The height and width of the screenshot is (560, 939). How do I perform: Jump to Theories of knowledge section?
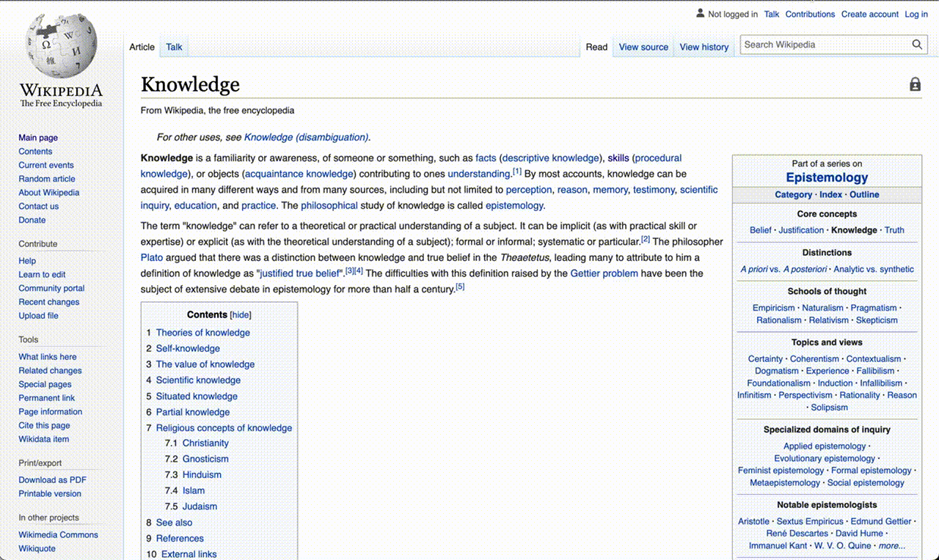[203, 333]
